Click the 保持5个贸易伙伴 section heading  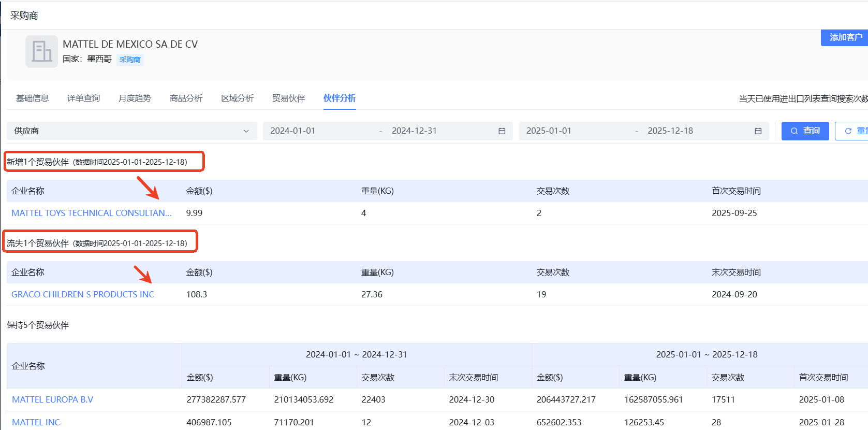(x=38, y=325)
